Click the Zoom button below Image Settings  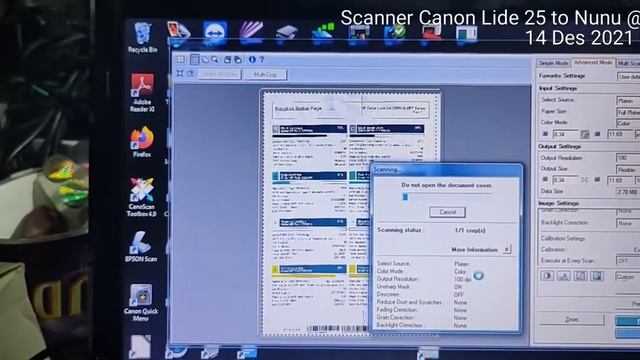(571, 320)
